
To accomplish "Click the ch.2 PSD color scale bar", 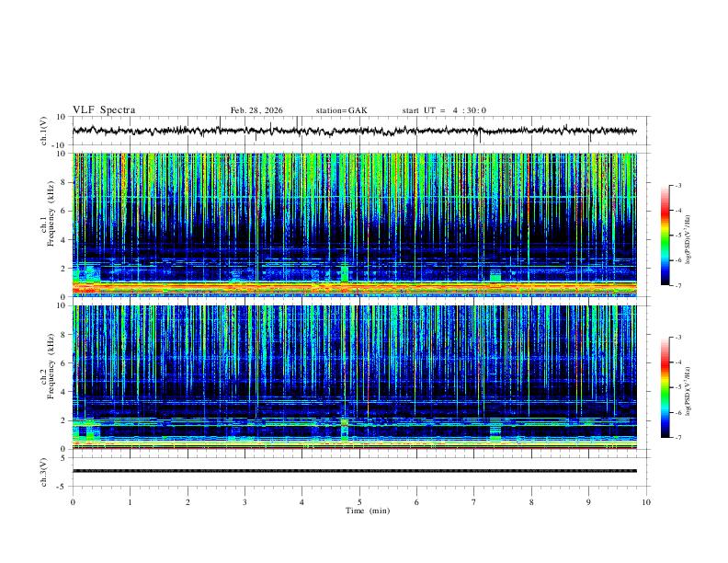I will [665, 387].
